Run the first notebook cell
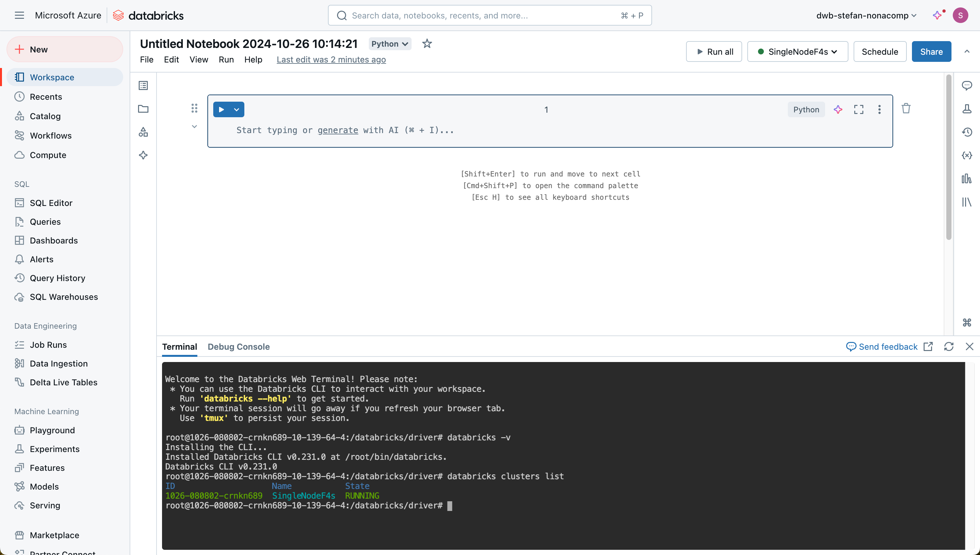 pos(222,109)
